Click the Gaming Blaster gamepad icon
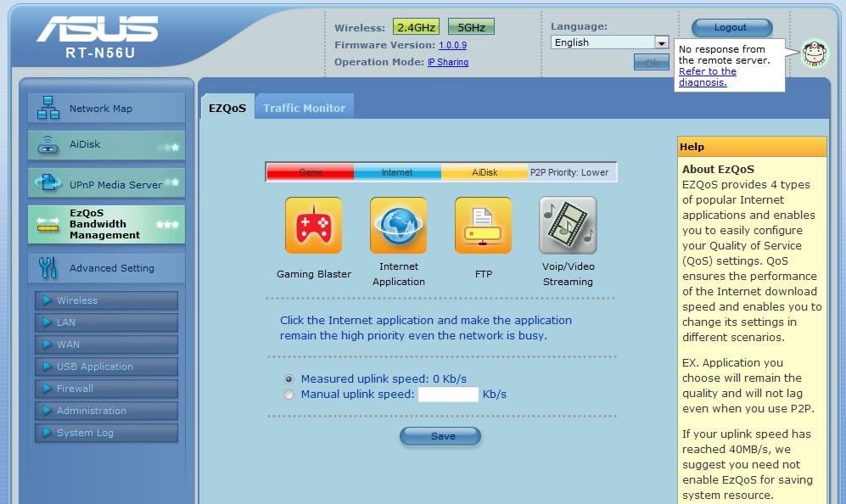846x504 pixels. [x=313, y=225]
